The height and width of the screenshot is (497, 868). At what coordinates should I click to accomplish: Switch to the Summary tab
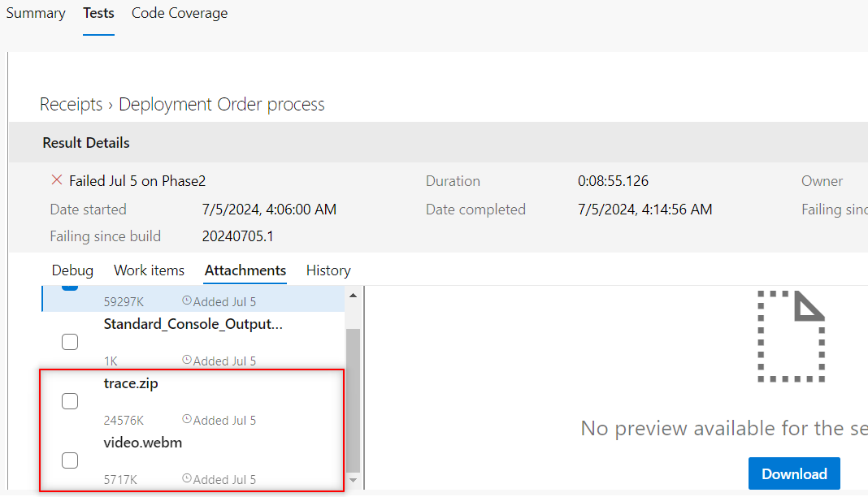pyautogui.click(x=36, y=13)
